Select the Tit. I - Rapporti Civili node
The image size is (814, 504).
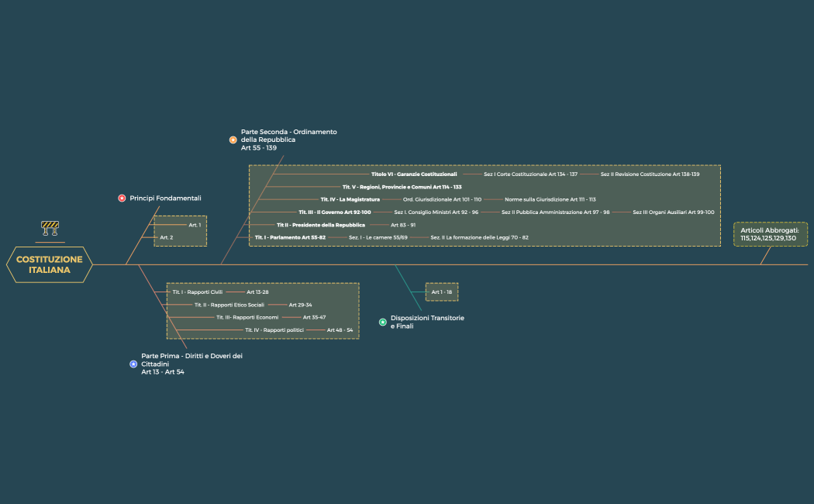(x=197, y=292)
